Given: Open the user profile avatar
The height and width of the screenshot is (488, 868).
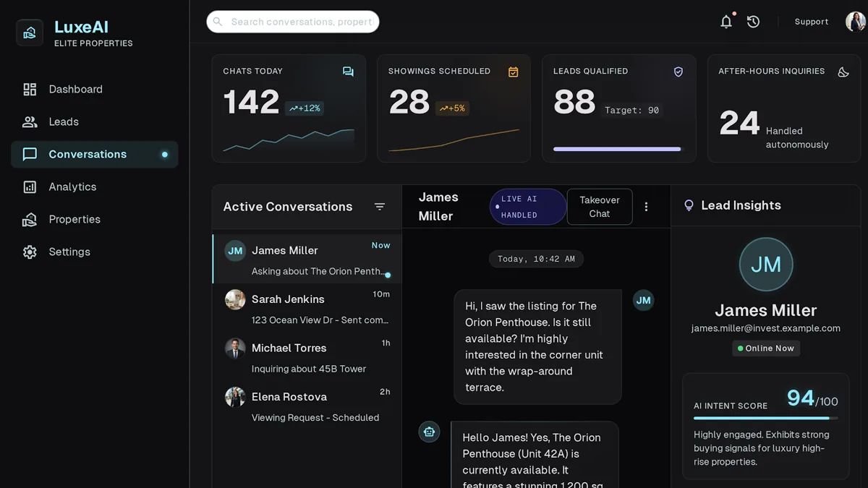Looking at the screenshot, I should tap(856, 22).
